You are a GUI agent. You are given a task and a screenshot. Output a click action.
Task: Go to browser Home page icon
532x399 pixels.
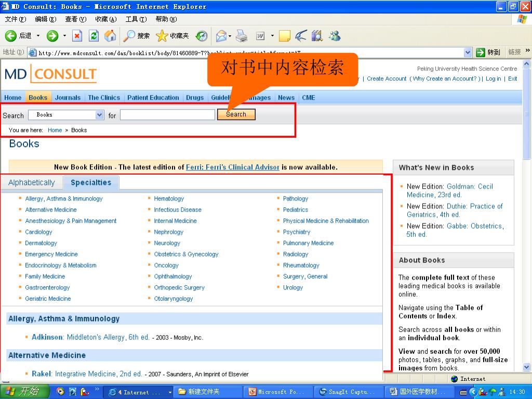110,36
